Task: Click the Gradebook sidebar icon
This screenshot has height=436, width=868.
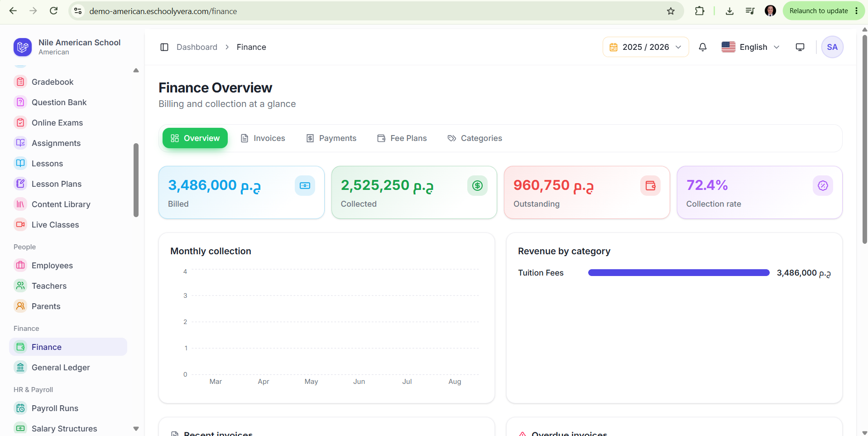Action: tap(20, 82)
